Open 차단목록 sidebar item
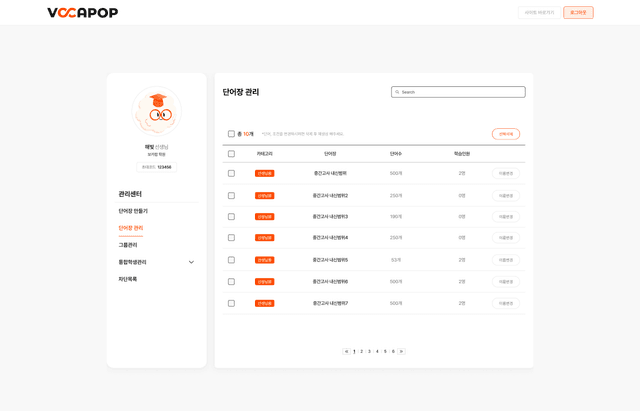640x411 pixels. pos(128,279)
